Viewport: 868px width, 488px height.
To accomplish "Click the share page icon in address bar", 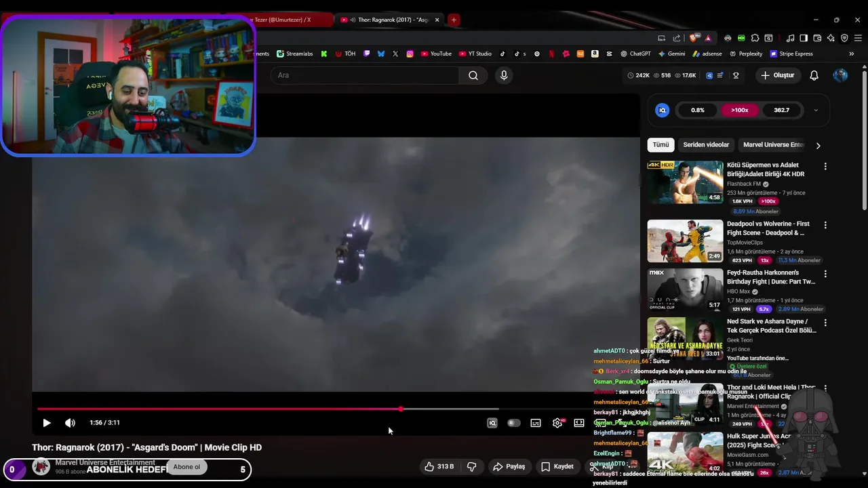I will (x=677, y=38).
